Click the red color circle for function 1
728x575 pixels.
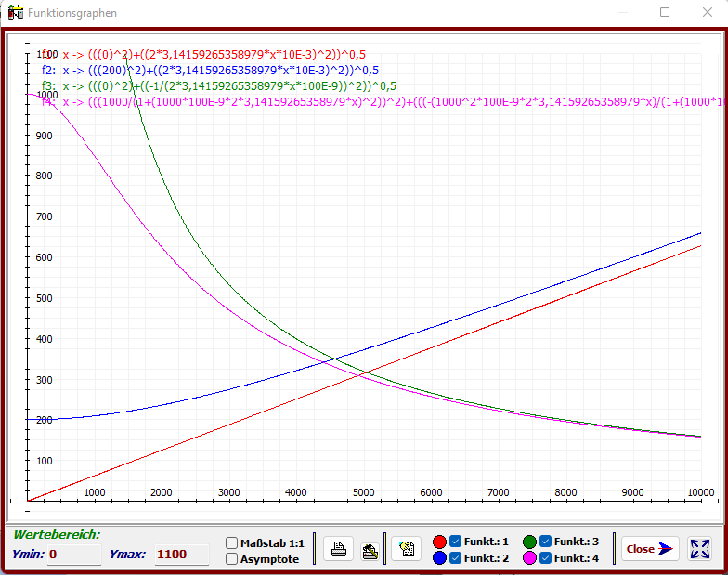[x=440, y=542]
